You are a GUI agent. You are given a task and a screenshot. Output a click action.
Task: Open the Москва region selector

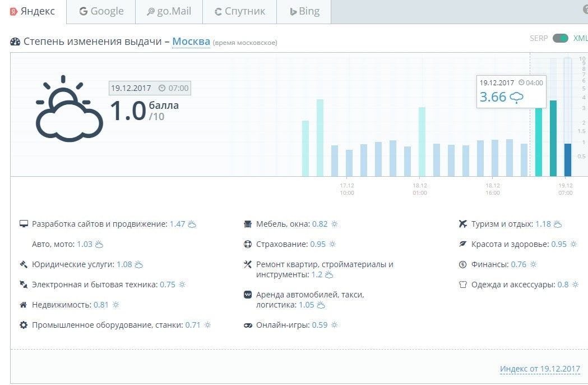(x=191, y=42)
